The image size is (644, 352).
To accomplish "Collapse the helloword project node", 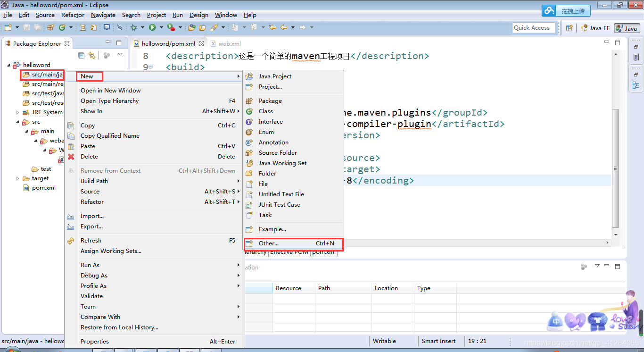I will pos(8,65).
